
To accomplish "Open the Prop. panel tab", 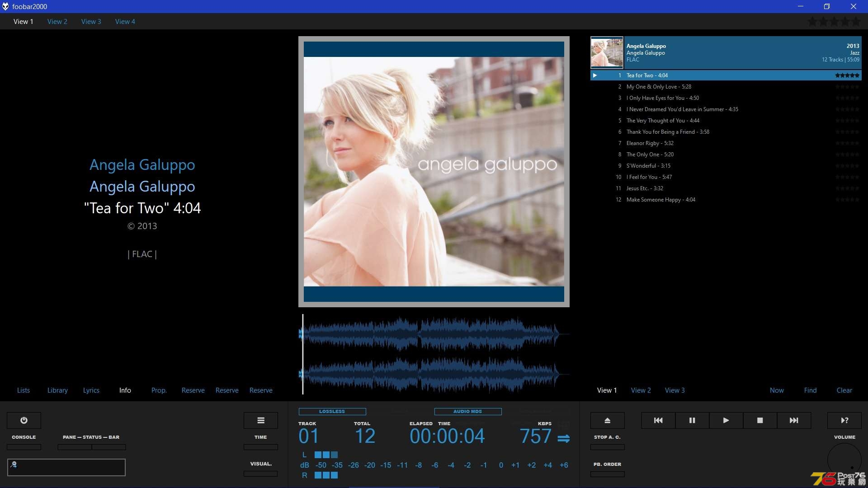I will [x=159, y=390].
